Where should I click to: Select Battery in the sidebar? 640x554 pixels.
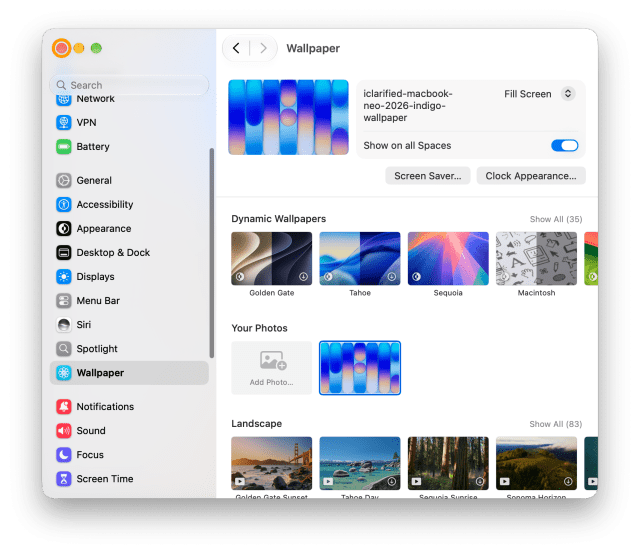click(x=129, y=147)
